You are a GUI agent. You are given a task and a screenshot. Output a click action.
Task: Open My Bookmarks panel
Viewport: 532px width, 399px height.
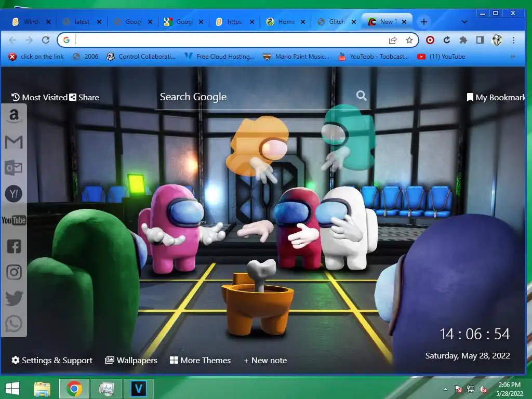(496, 97)
